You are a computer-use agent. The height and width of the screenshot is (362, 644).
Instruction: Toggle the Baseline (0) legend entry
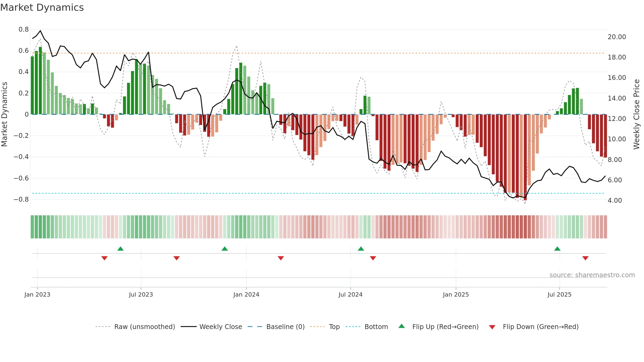pyautogui.click(x=276, y=327)
